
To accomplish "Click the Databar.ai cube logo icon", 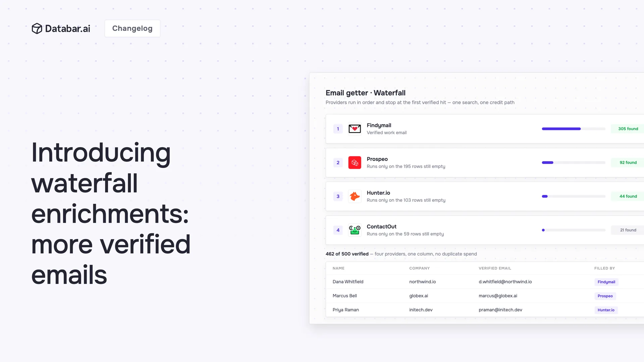I will tap(37, 28).
